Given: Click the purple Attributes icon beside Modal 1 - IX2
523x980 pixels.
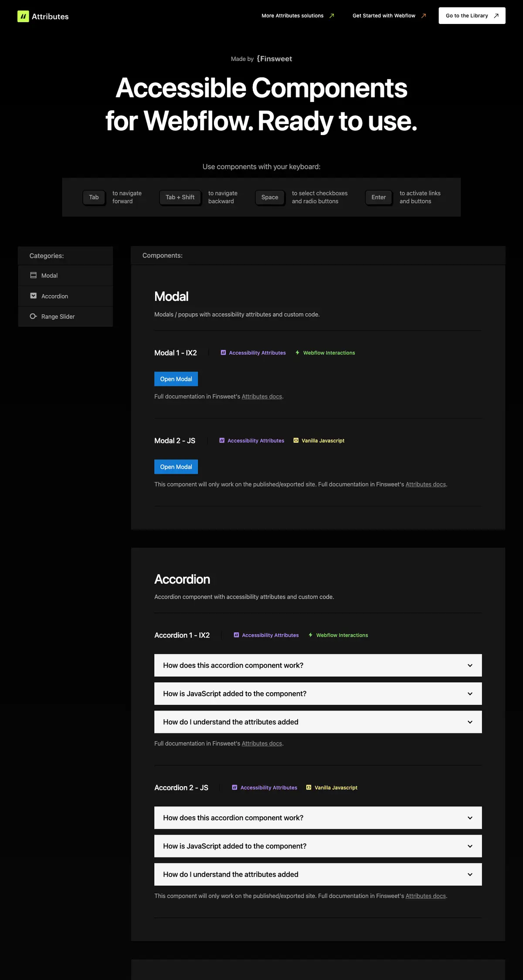Looking at the screenshot, I should click(x=223, y=353).
